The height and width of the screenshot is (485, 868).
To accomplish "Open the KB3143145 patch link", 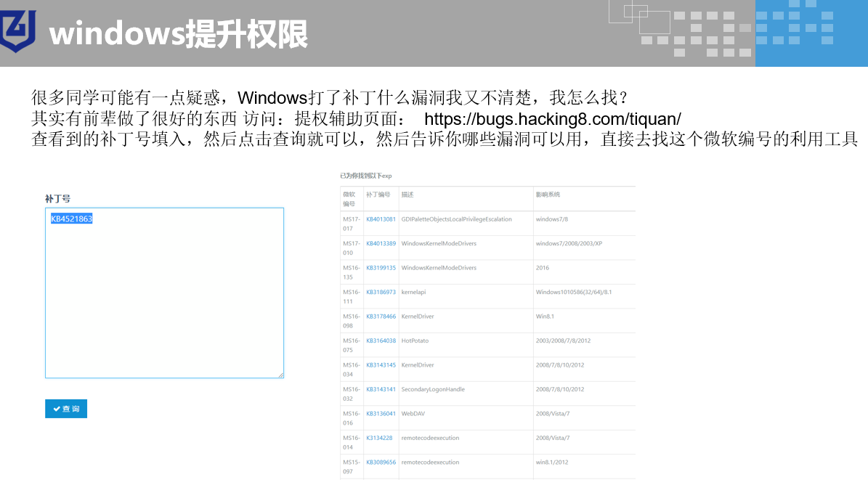I will [x=381, y=365].
